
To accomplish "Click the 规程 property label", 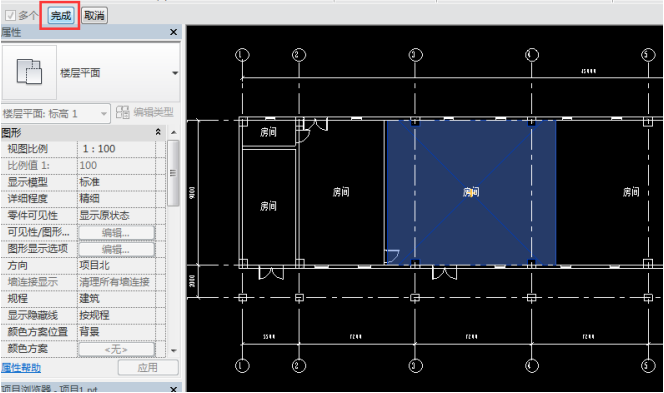I will [17, 299].
